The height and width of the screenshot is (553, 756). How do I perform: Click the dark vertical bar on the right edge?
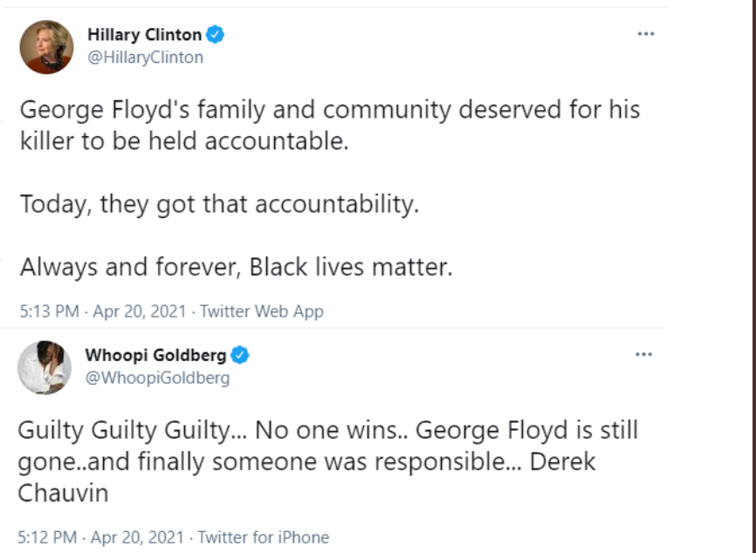click(x=753, y=276)
